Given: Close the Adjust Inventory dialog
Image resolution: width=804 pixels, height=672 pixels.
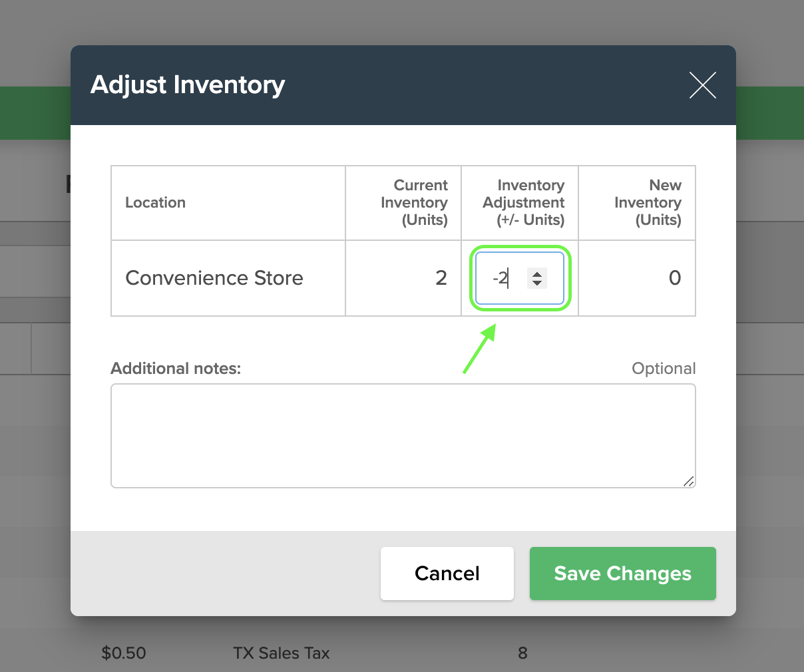Looking at the screenshot, I should (703, 85).
